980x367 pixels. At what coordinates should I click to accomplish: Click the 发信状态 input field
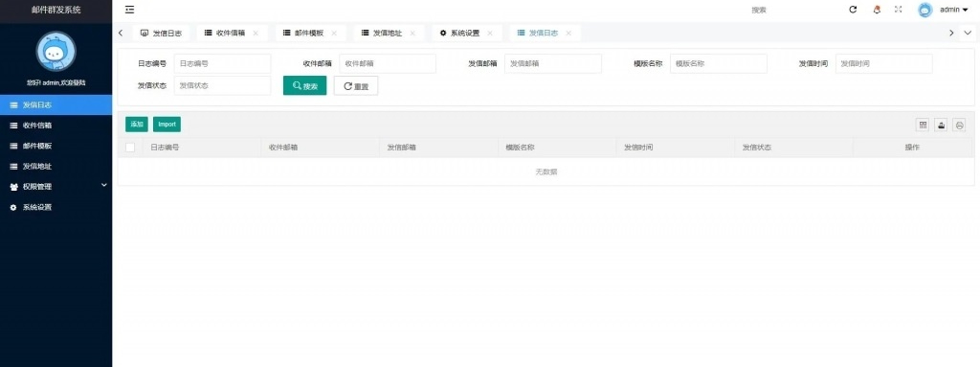pos(222,85)
